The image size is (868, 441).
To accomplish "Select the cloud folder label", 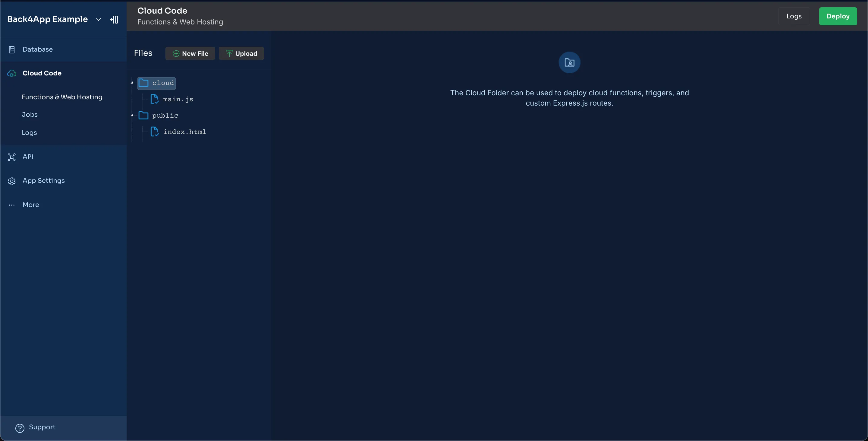I will pyautogui.click(x=163, y=83).
